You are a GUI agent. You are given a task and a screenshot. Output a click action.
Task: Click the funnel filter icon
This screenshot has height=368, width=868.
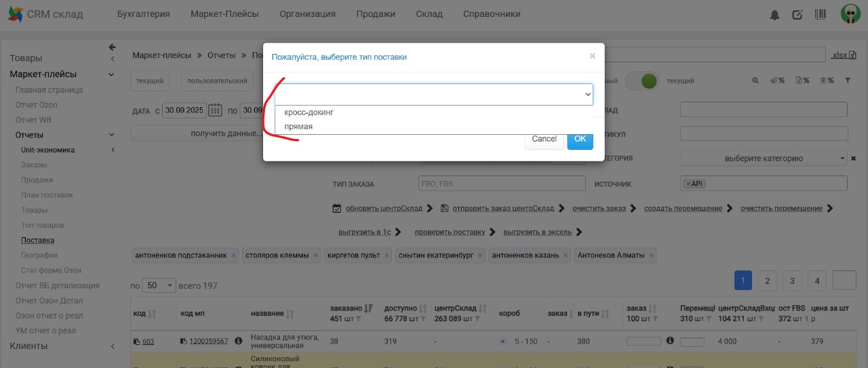(x=847, y=81)
